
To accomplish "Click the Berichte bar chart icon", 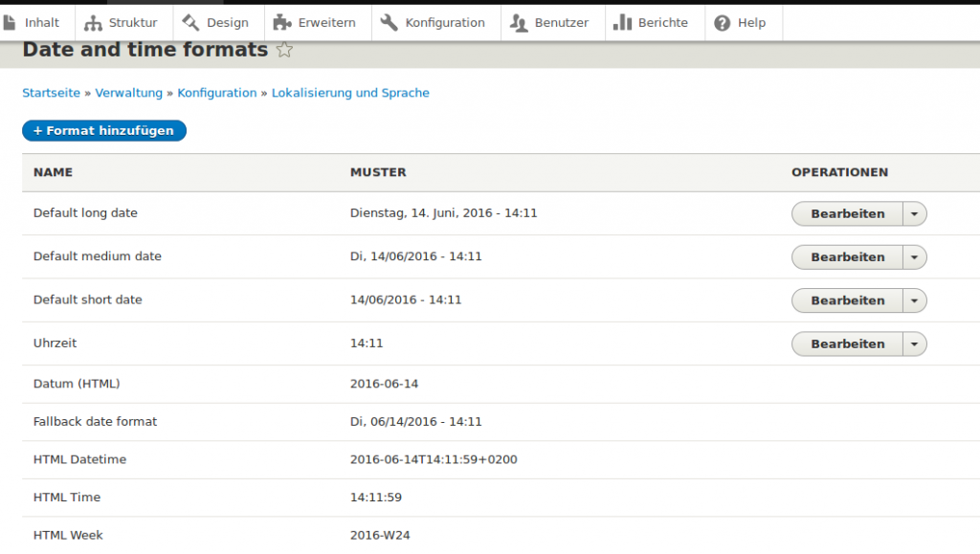I will 622,22.
